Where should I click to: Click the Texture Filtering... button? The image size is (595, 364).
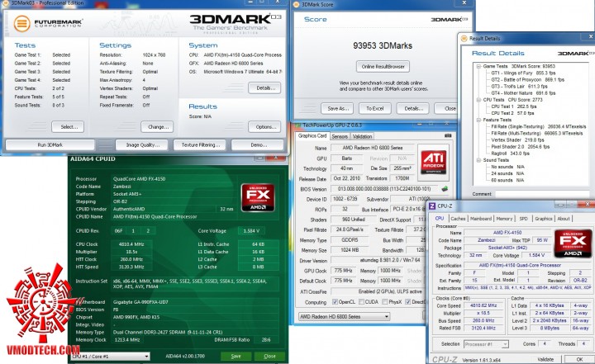tap(200, 144)
